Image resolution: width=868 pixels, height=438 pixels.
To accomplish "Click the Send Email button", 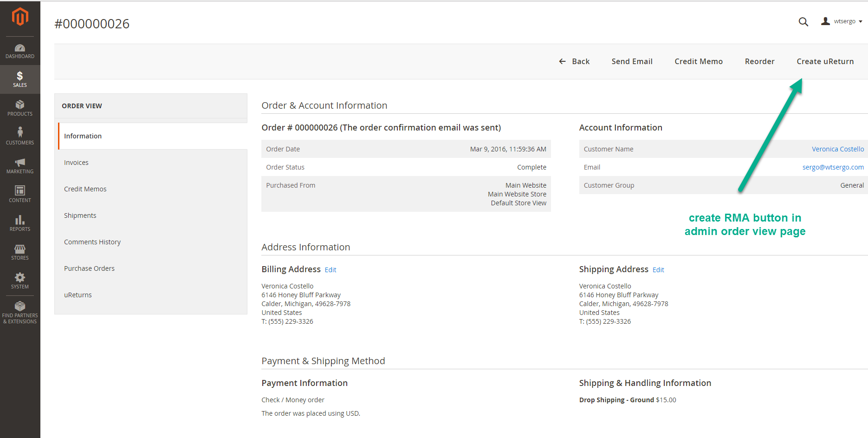I will point(632,61).
